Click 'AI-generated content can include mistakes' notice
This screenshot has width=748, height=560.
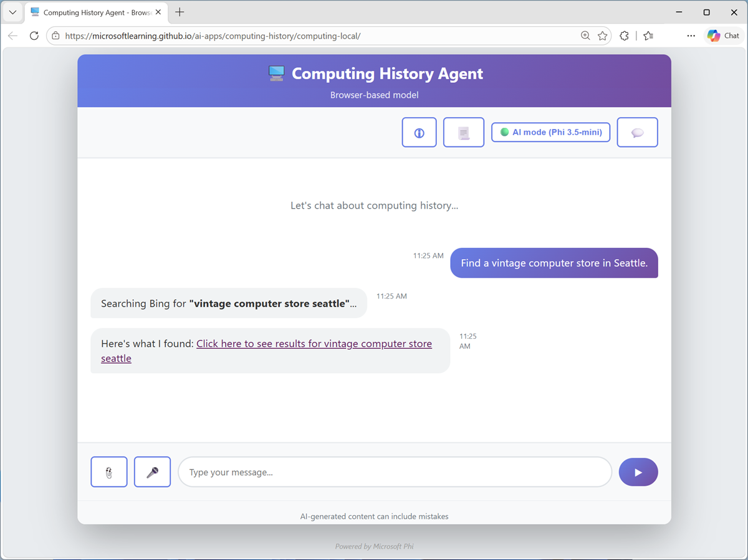[374, 516]
